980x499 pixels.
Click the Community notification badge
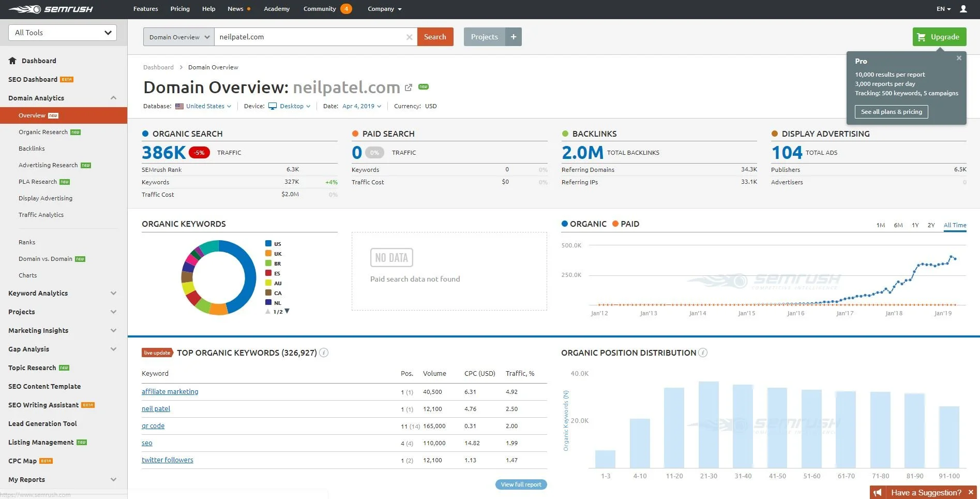[x=346, y=9]
